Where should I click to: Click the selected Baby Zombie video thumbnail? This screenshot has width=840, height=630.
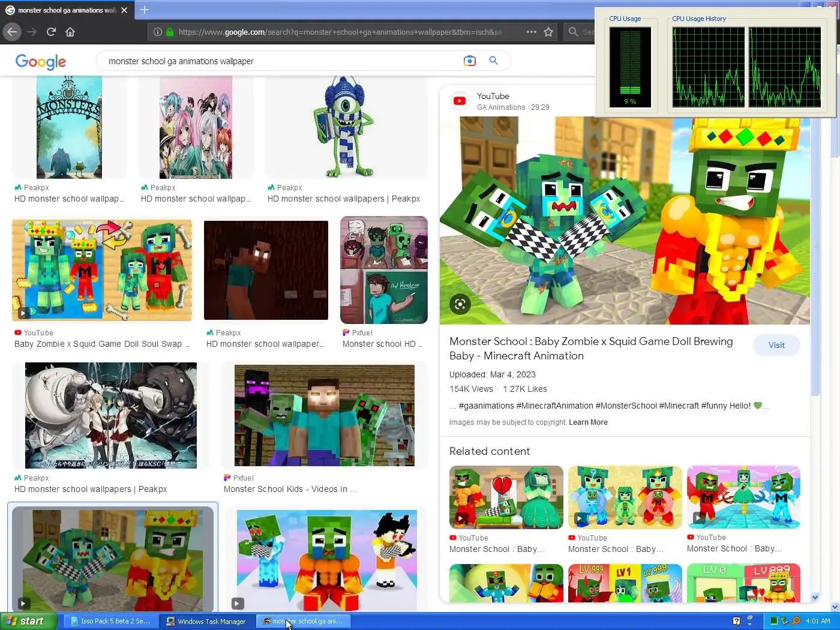pos(113,559)
